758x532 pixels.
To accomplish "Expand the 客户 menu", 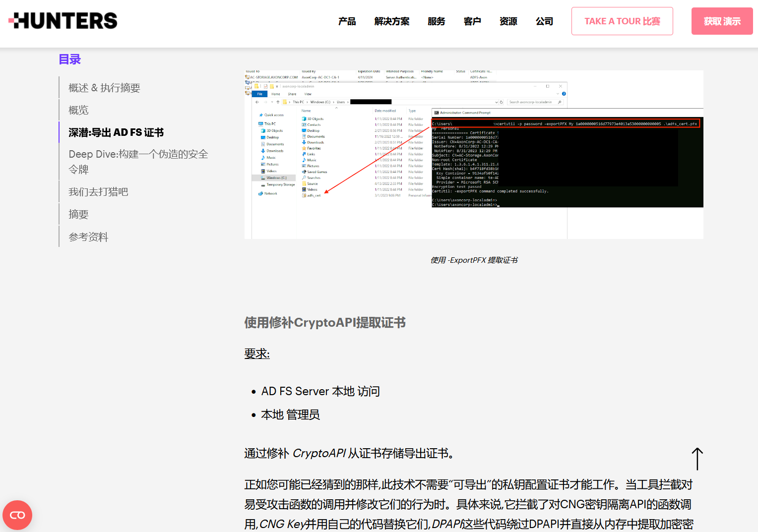I will point(472,21).
